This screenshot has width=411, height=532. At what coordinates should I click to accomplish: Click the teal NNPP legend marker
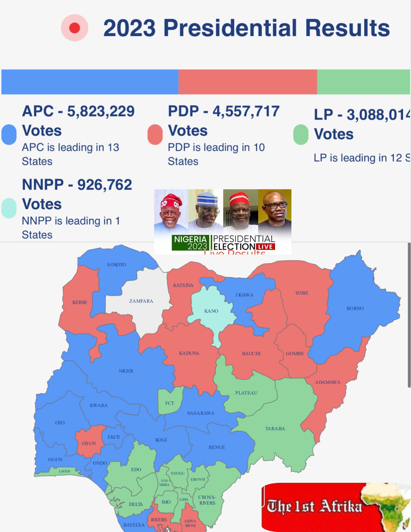point(9,208)
